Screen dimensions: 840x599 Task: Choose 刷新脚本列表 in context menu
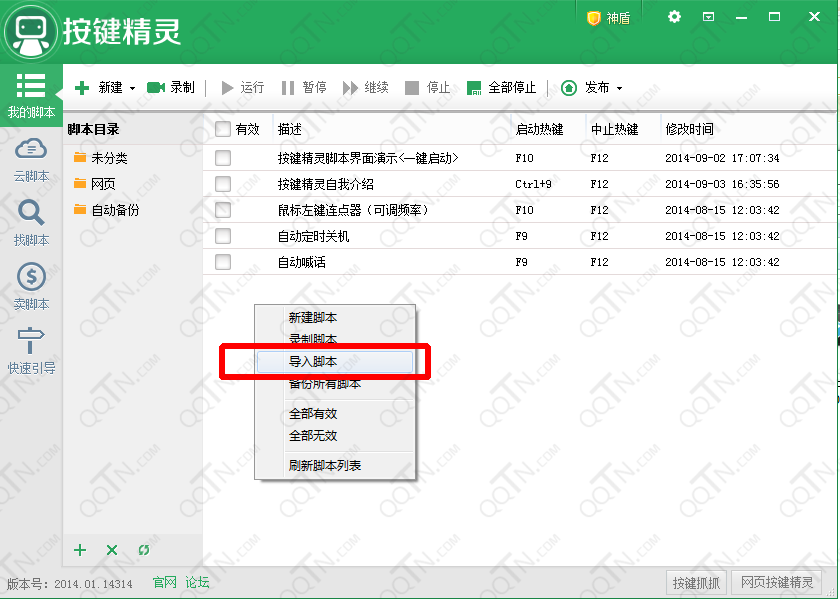coord(325,466)
